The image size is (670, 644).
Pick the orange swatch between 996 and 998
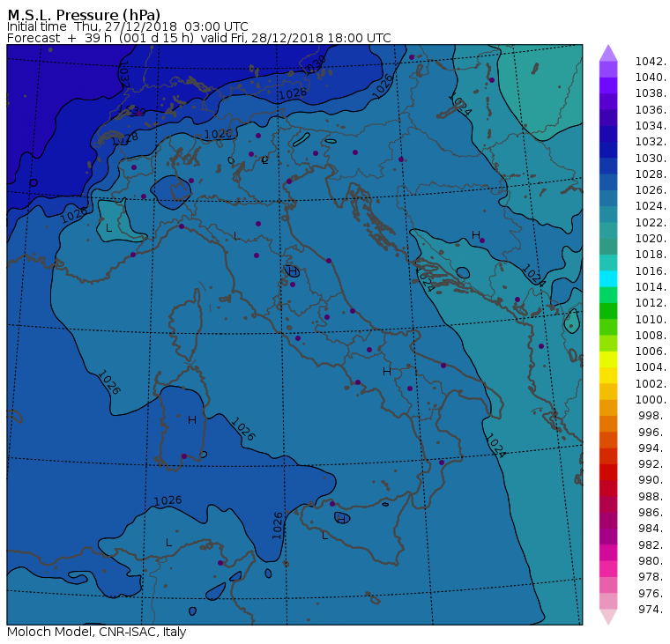pyautogui.click(x=608, y=424)
